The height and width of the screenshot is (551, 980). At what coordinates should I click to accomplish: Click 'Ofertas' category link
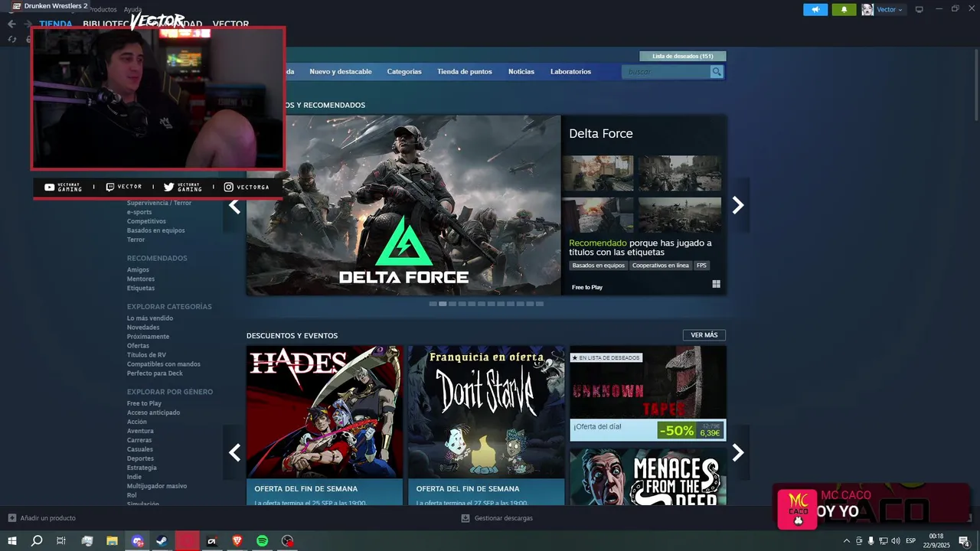[138, 345]
